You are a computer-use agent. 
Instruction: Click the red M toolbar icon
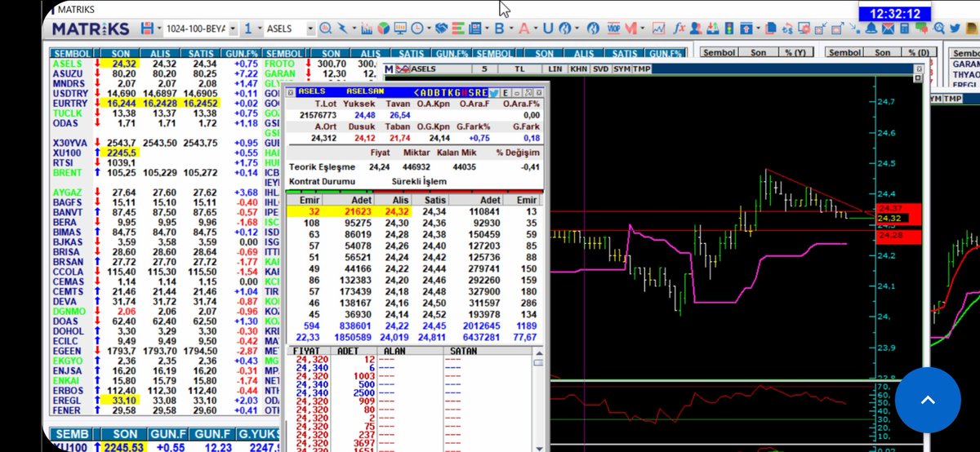[x=630, y=29]
